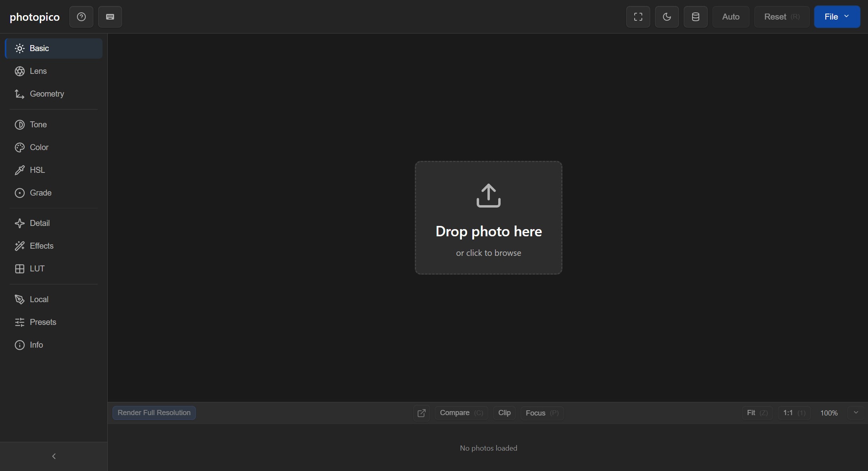Viewport: 868px width, 471px height.
Task: Set zoom to 100 percent
Action: coord(829,413)
